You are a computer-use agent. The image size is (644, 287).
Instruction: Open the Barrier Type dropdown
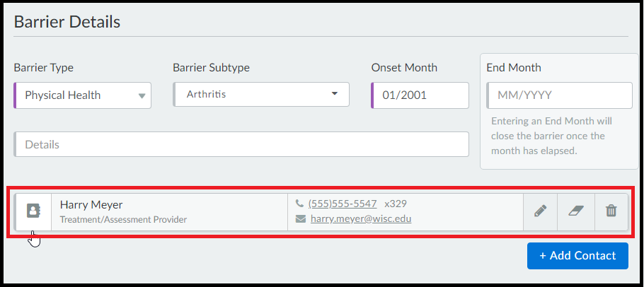tap(82, 95)
